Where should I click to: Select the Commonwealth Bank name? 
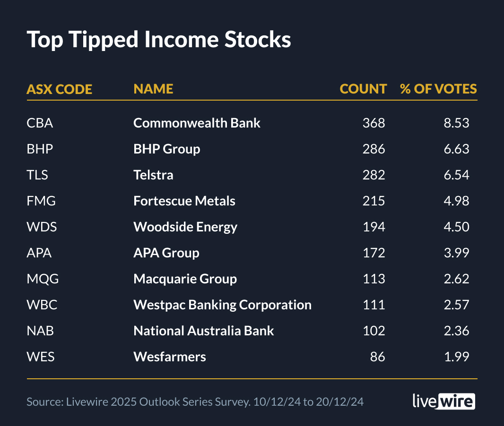pos(197,123)
